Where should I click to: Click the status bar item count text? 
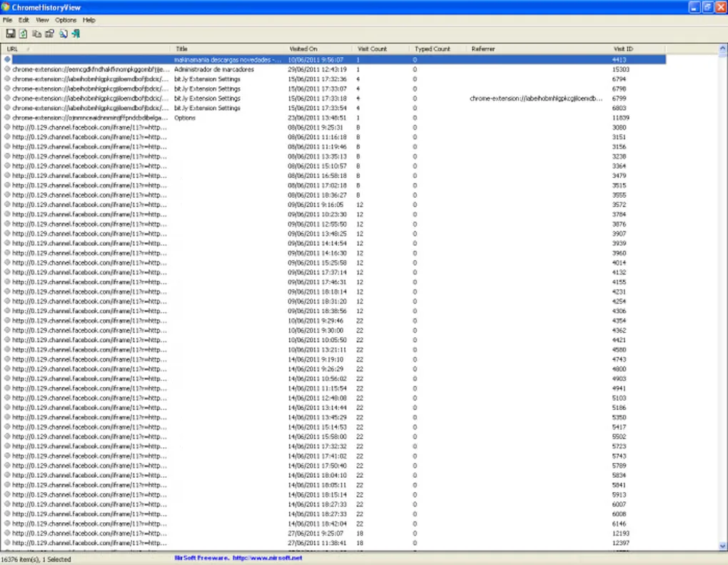(x=36, y=559)
